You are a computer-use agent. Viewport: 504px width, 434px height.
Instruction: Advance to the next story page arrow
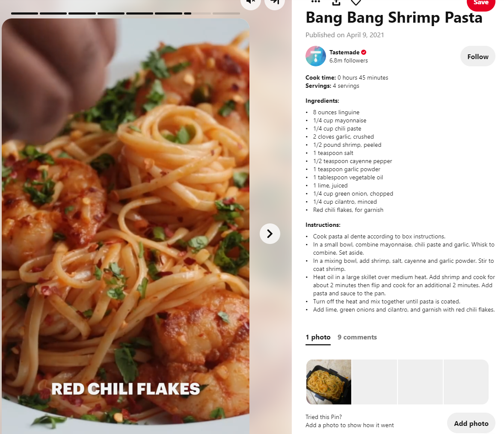(x=270, y=234)
